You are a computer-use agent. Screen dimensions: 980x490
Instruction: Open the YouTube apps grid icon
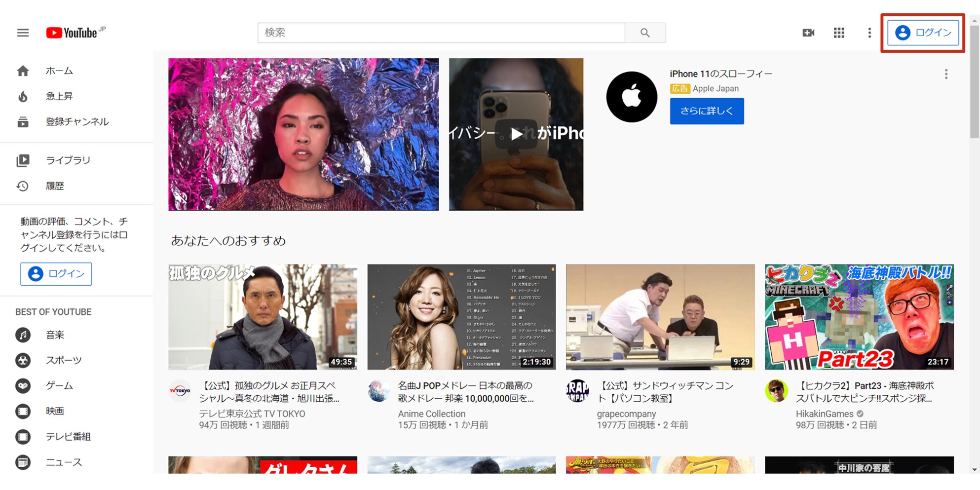click(x=839, y=33)
